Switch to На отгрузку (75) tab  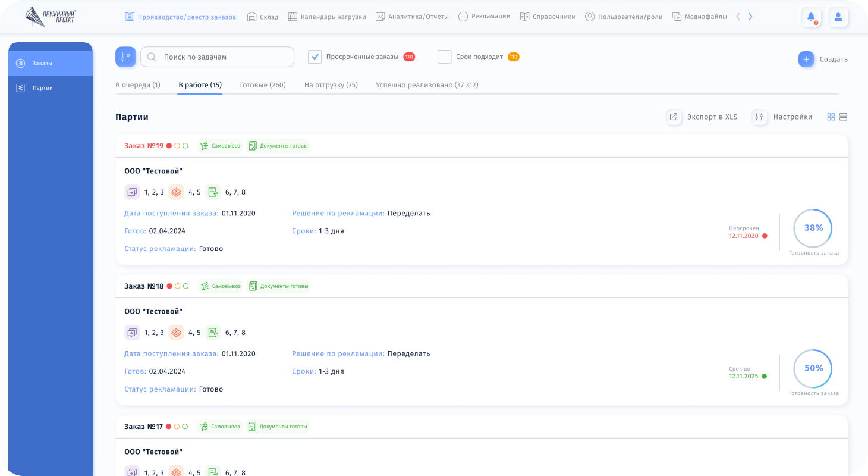[331, 85]
